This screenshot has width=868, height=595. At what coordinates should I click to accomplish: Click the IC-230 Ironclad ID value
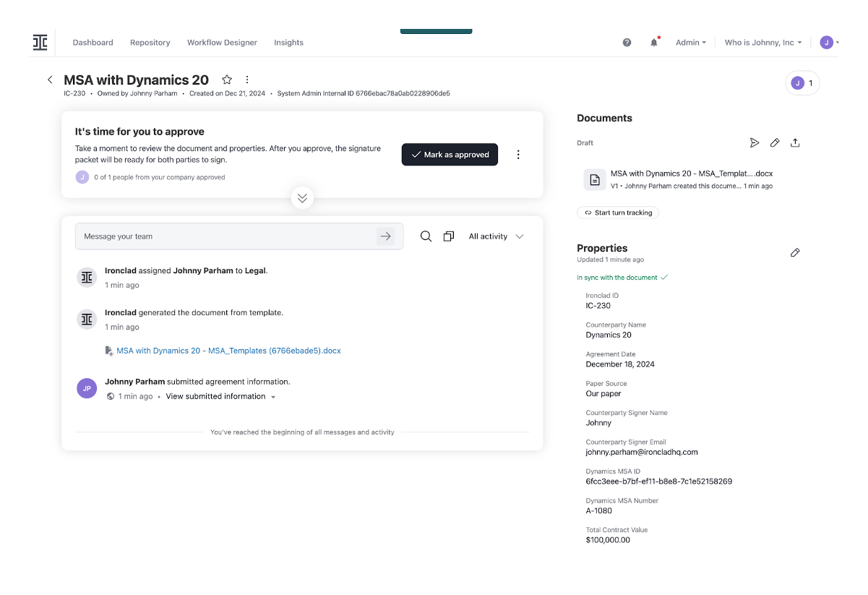pyautogui.click(x=598, y=306)
